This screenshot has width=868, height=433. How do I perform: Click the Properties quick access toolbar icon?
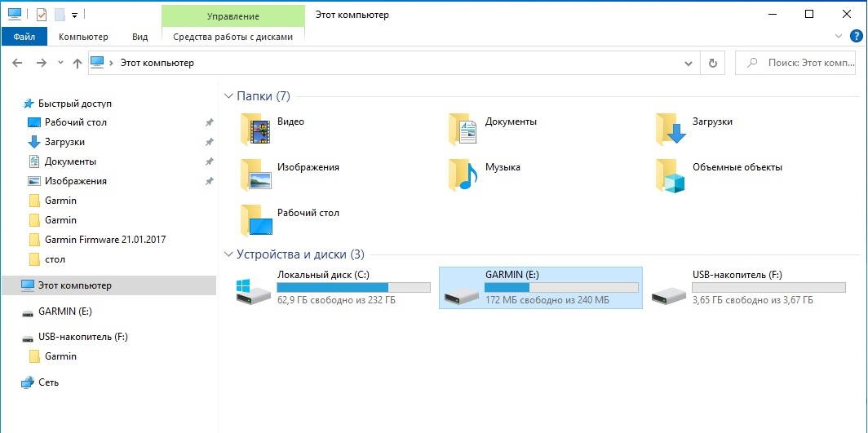click(x=42, y=15)
